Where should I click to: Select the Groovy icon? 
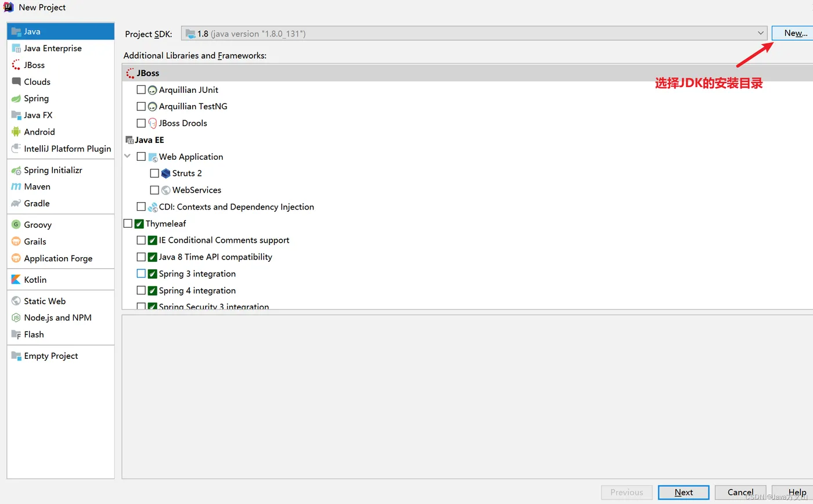pos(16,225)
